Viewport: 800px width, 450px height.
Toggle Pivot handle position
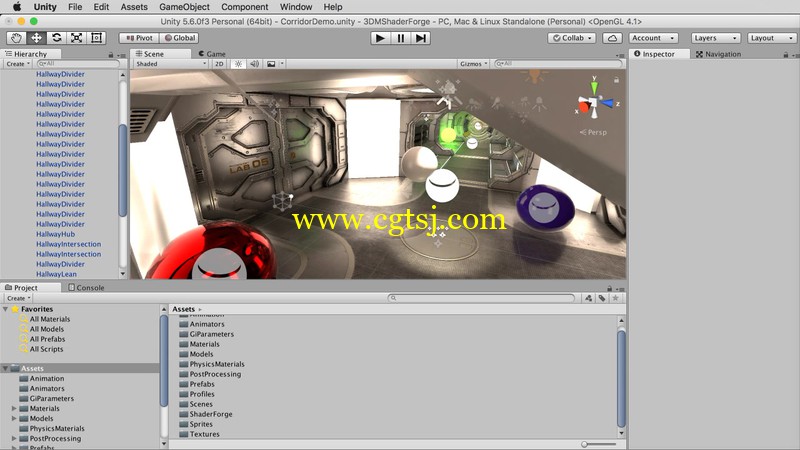pos(139,38)
